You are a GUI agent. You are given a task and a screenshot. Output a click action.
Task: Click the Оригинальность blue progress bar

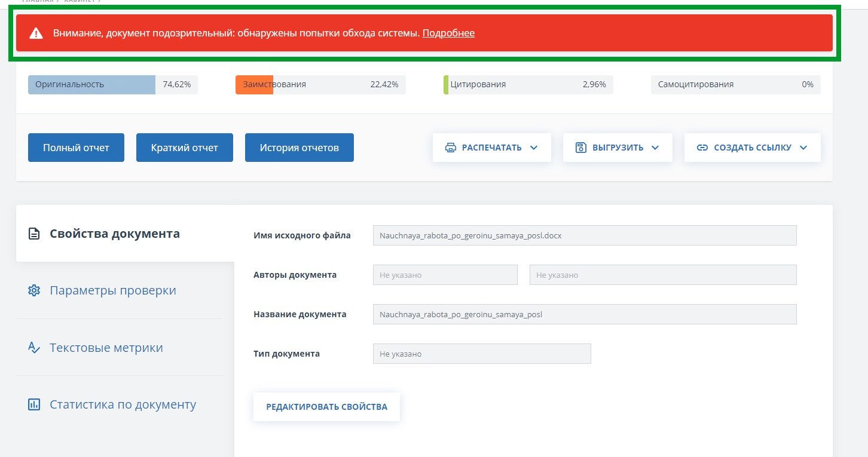click(x=91, y=85)
